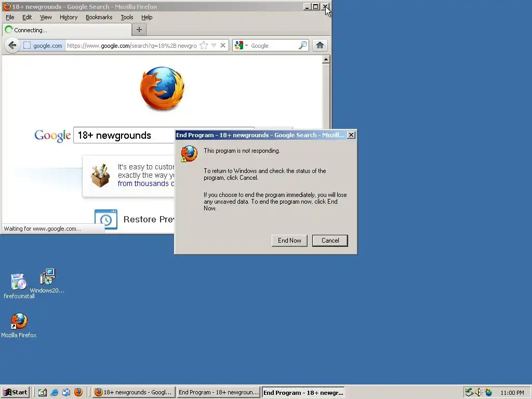Click Cancel in the End Program dialog
The image size is (532, 399).
[x=330, y=241]
